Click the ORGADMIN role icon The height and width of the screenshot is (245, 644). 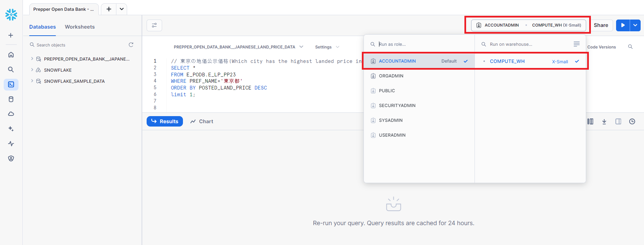373,76
